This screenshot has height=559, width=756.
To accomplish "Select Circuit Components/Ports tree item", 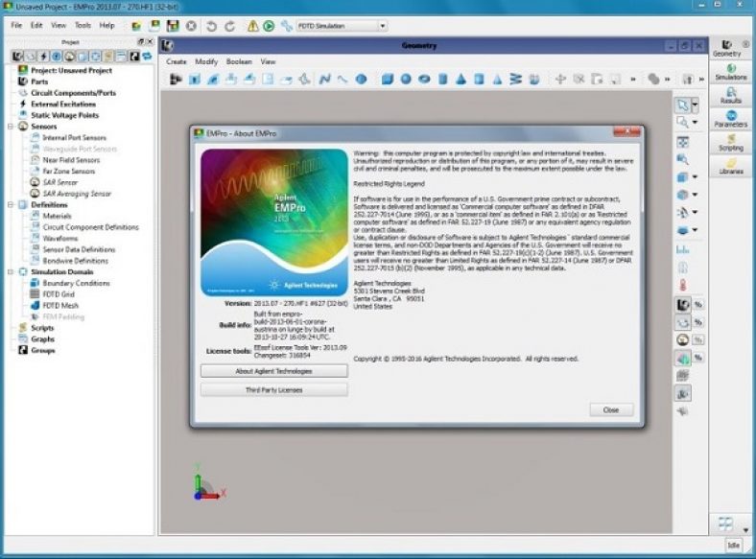I will pos(73,92).
